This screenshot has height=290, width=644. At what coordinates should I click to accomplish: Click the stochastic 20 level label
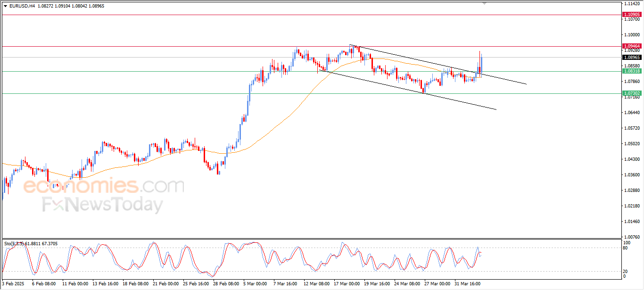coord(625,271)
